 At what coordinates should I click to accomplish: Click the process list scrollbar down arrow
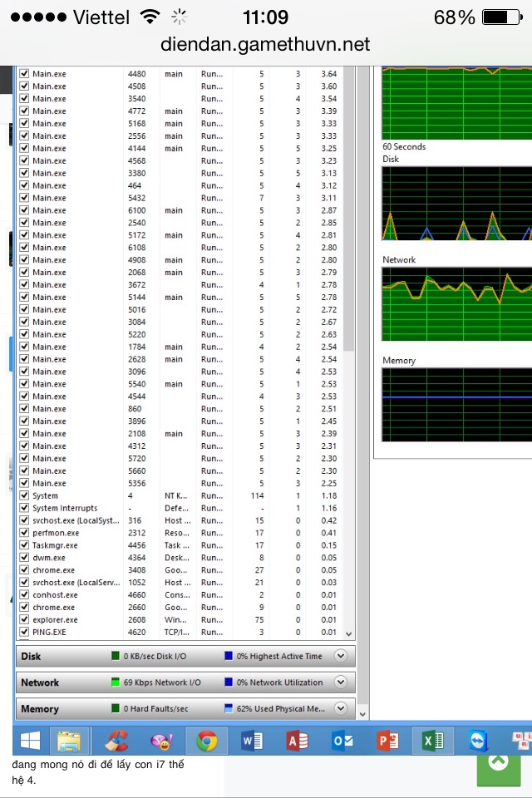(349, 633)
